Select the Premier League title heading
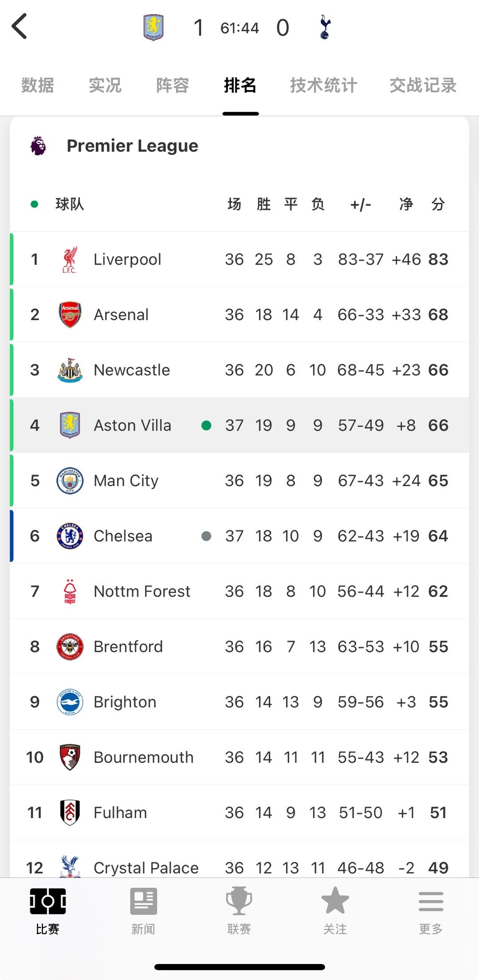Screen dimensions: 479x980 tap(133, 146)
